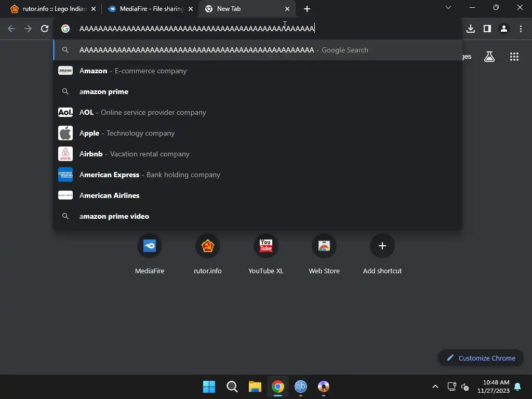
Task: Open the Search Labs flask icon
Action: [x=489, y=56]
